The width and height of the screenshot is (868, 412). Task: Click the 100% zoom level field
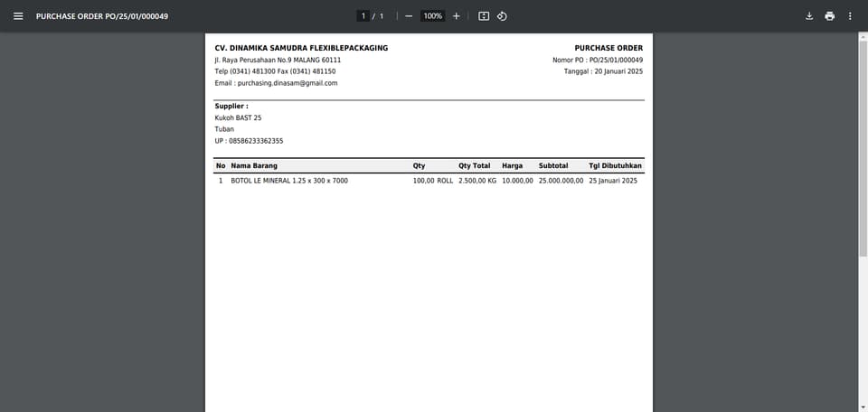tap(433, 16)
